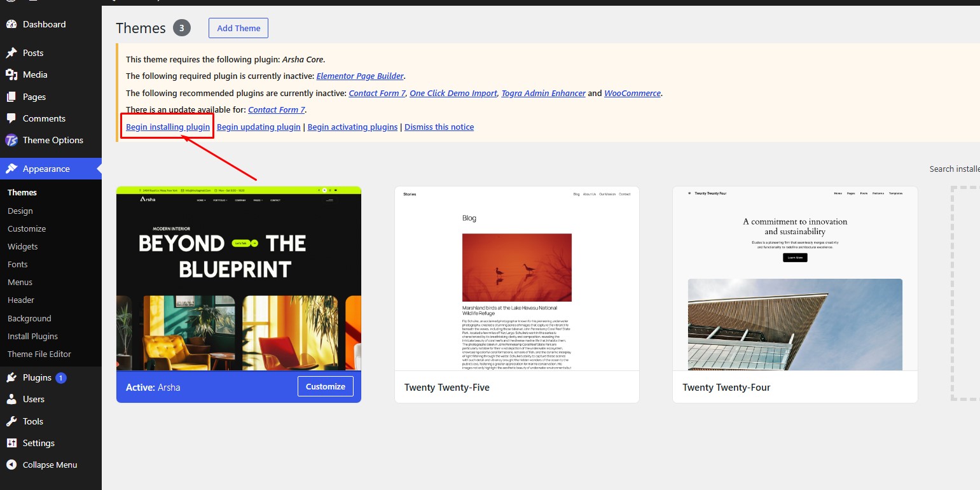The width and height of the screenshot is (980, 490).
Task: Click the Settings sliders icon
Action: click(x=11, y=443)
